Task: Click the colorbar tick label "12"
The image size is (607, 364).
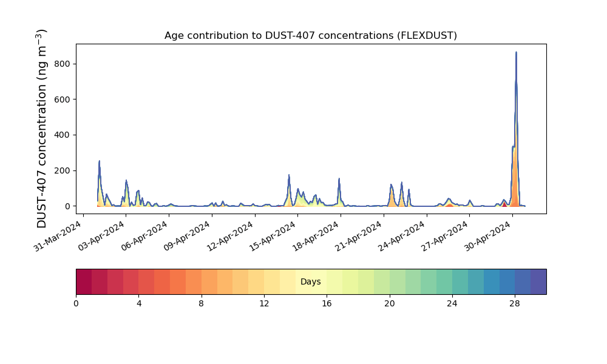Action: click(264, 304)
